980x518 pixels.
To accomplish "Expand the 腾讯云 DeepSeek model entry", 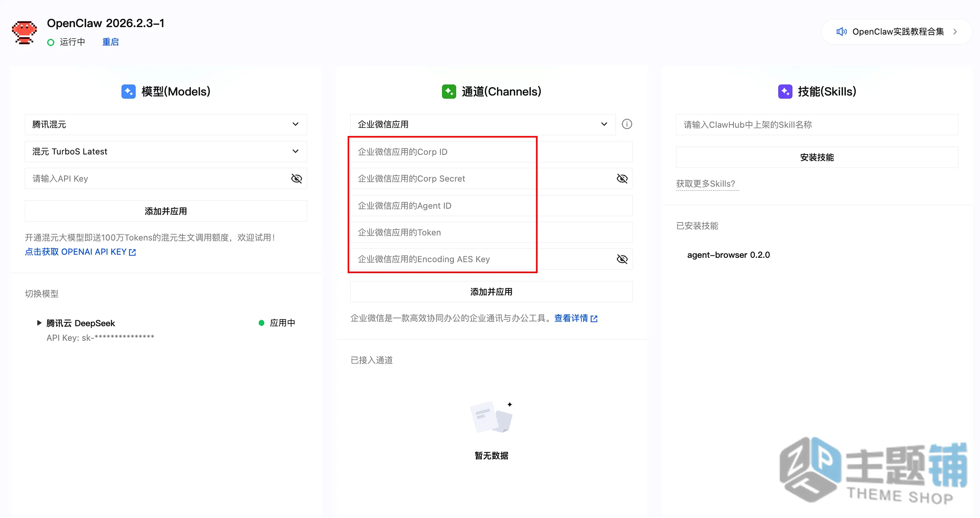I will click(39, 323).
